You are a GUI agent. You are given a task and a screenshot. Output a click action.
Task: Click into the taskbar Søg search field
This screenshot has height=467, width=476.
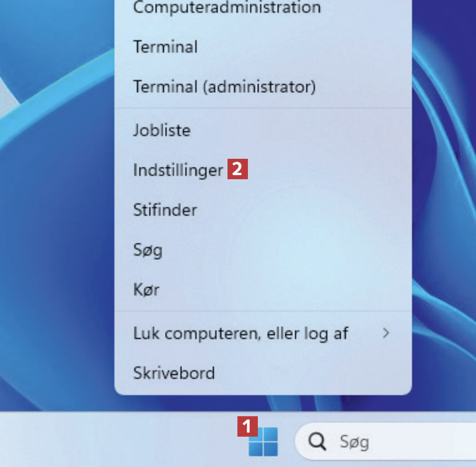coord(386,441)
